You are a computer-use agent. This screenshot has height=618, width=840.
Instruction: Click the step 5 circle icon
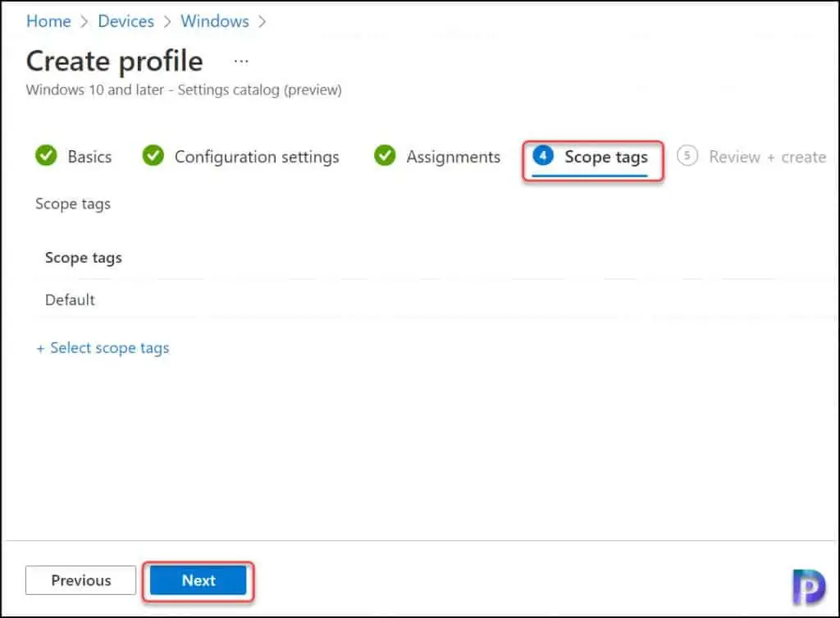687,155
